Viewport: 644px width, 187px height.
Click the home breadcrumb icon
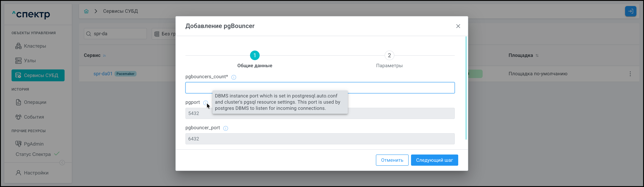click(x=86, y=11)
